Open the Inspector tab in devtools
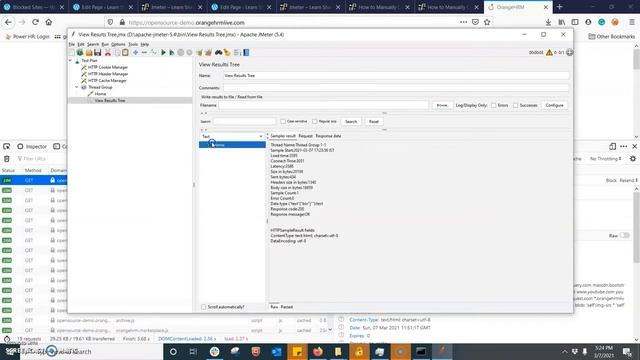640x360 pixels. (x=32, y=147)
